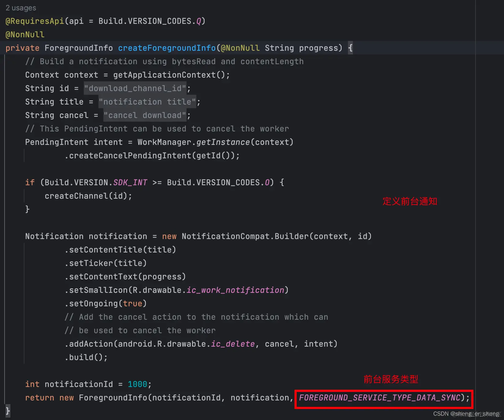Image resolution: width=504 pixels, height=420 pixels.
Task: Click .createCancelPendingIntent(getId()) line
Action: pyautogui.click(x=152, y=156)
